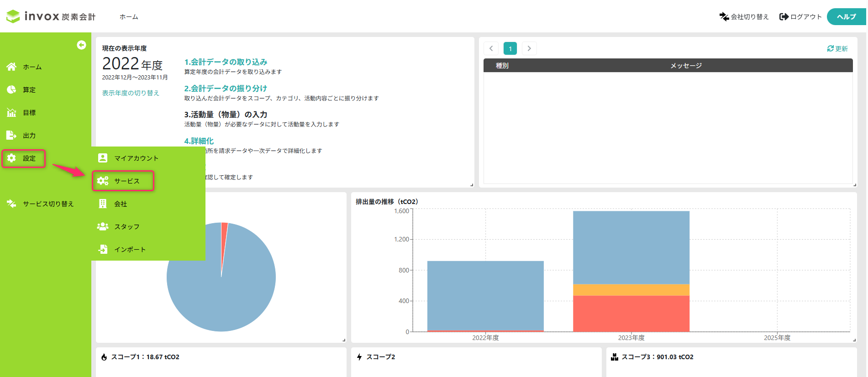Open インポート in the settings submenu
Image resolution: width=868 pixels, height=377 pixels.
tap(130, 249)
